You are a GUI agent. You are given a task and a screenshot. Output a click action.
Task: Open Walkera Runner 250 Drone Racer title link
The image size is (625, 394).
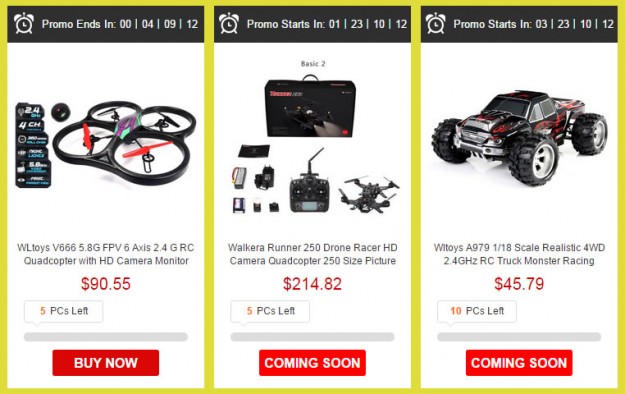312,254
